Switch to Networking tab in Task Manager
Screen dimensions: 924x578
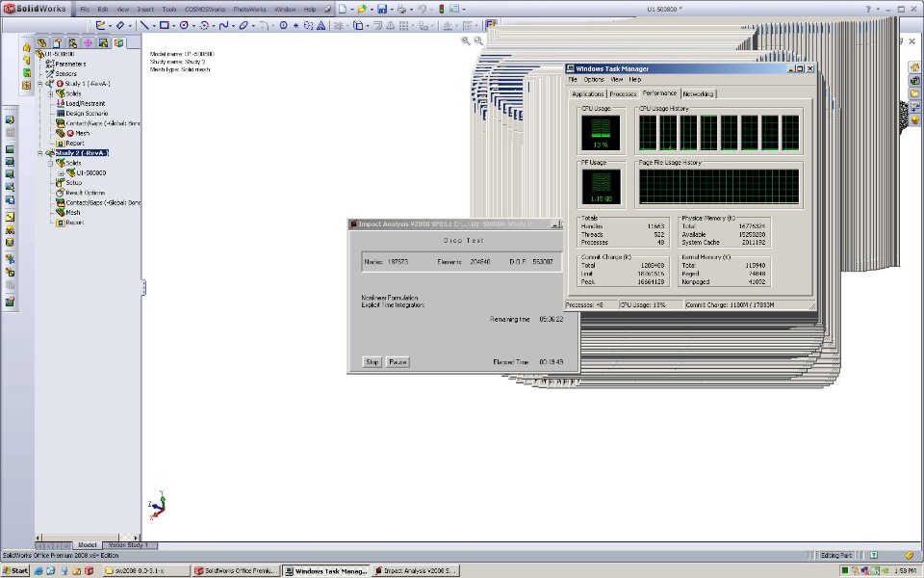point(698,93)
